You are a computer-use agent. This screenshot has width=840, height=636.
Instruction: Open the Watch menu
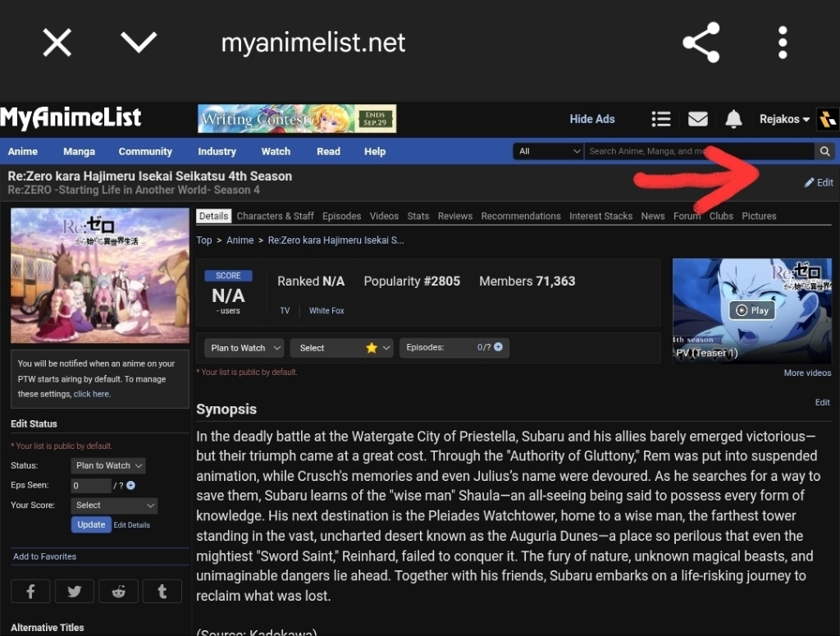[x=276, y=152]
